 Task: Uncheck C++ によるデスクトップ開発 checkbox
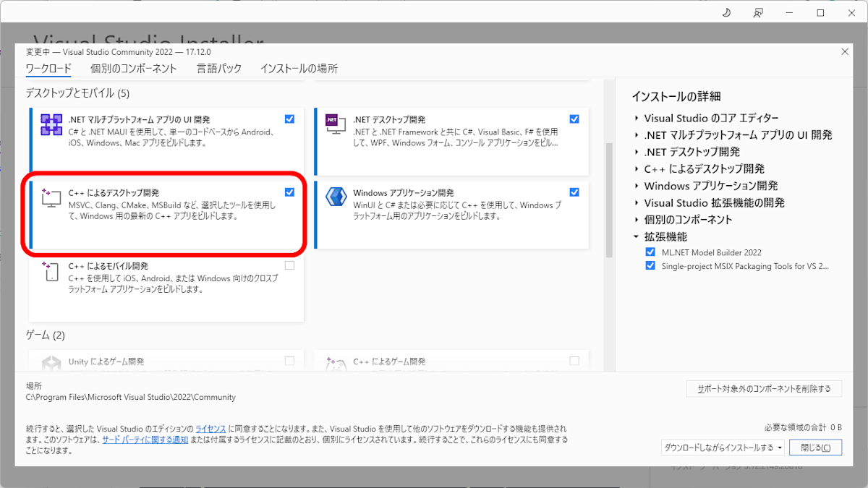pyautogui.click(x=289, y=192)
